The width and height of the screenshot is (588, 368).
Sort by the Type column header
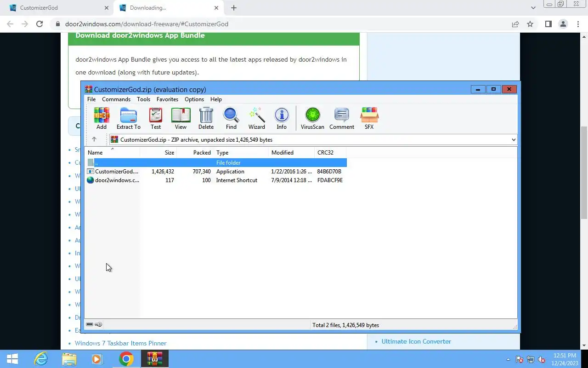241,152
